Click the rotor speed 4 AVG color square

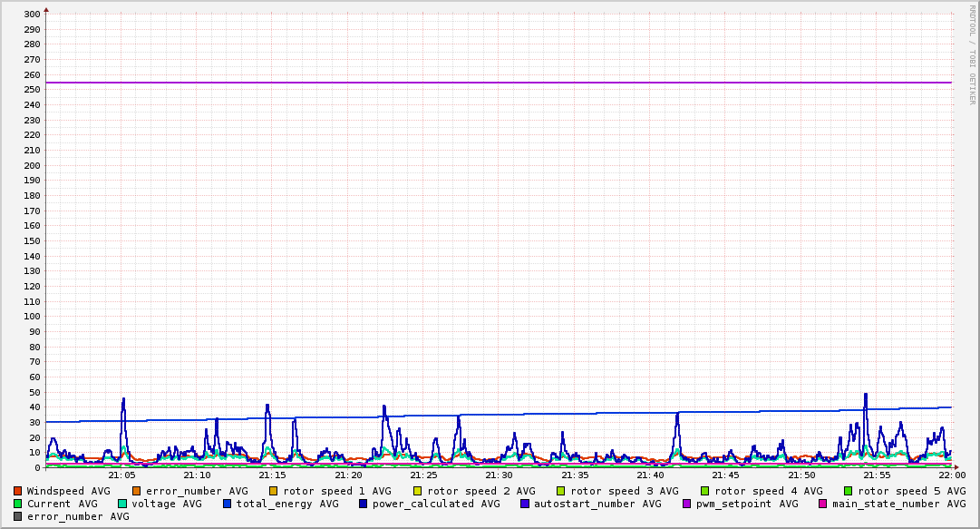click(704, 491)
